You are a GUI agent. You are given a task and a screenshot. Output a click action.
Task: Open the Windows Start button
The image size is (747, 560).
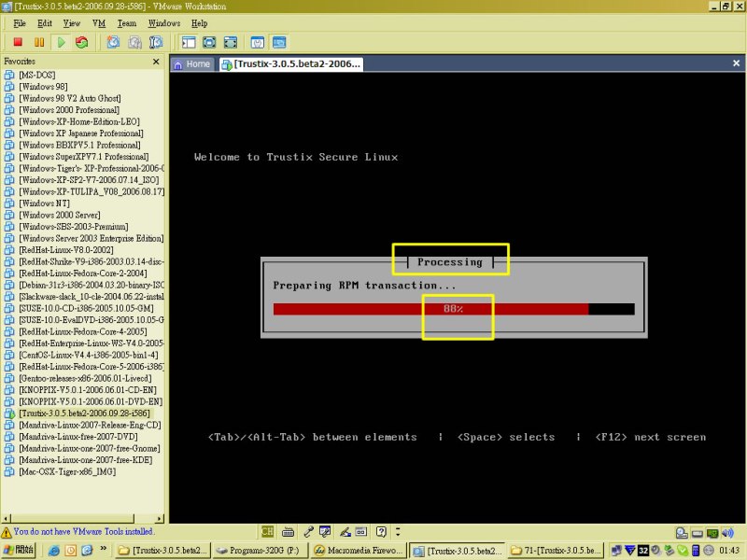pos(19,550)
